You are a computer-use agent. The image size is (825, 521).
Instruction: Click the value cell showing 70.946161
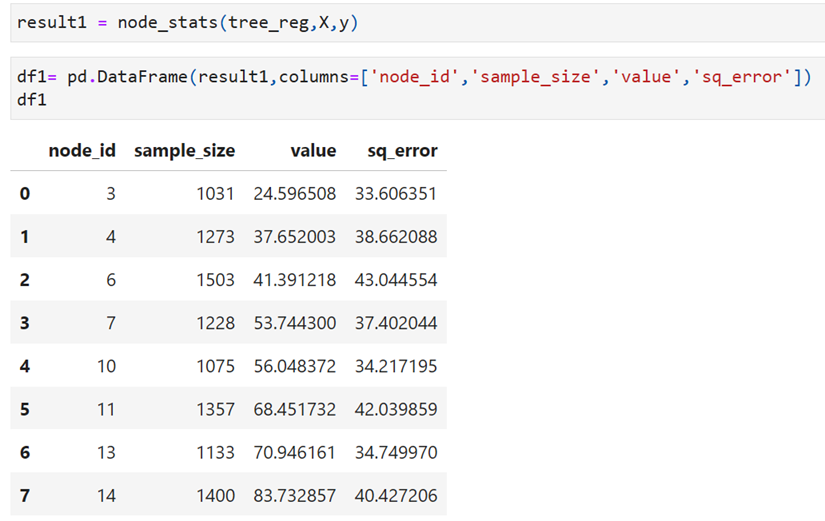(x=295, y=452)
